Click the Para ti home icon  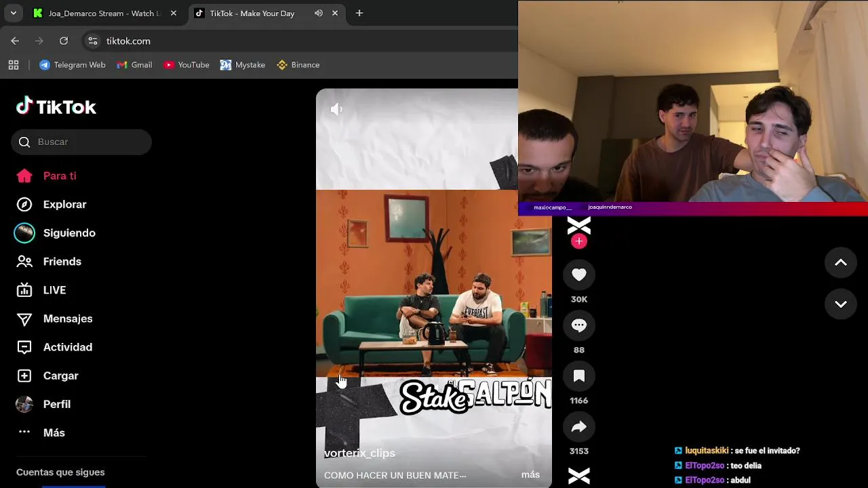(24, 176)
